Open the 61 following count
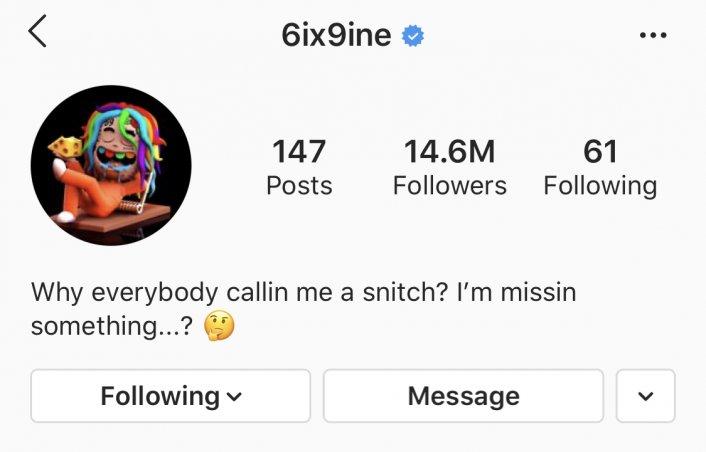This screenshot has height=452, width=706. point(600,152)
